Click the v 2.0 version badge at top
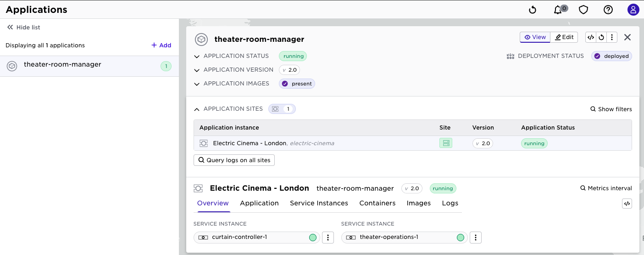This screenshot has width=644, height=255. click(289, 70)
